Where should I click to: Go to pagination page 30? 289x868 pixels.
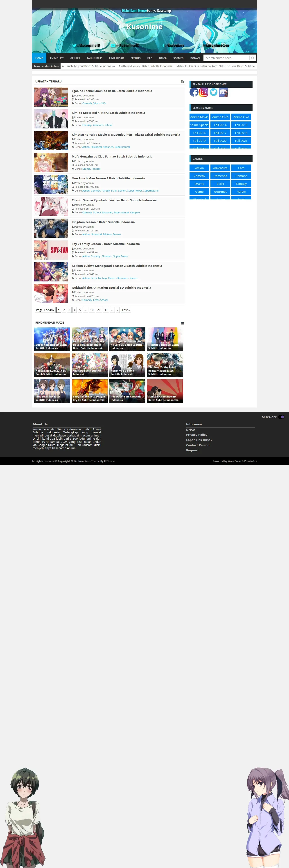click(x=106, y=310)
